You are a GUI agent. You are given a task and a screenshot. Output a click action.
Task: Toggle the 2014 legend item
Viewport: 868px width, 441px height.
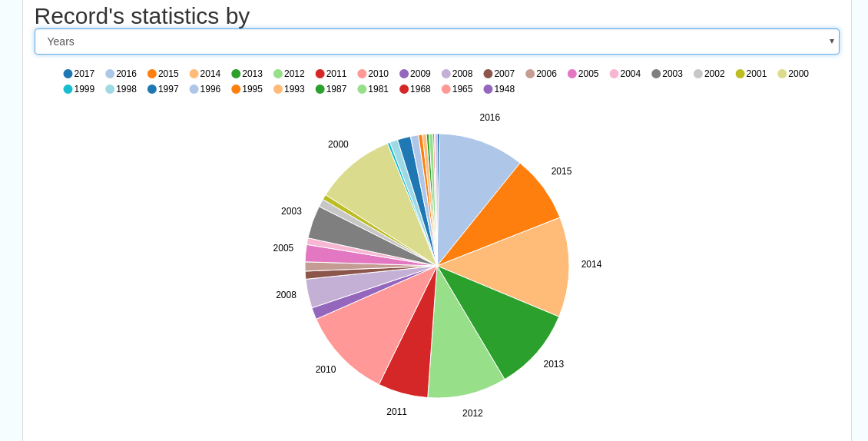coord(205,74)
